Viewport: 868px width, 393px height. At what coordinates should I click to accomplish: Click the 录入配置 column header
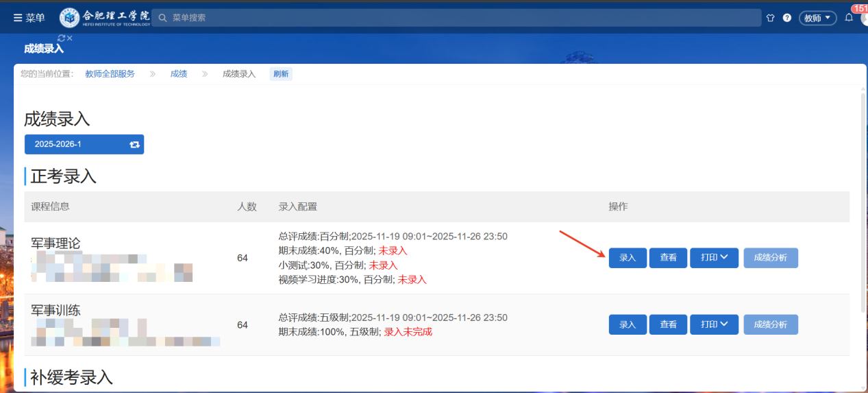click(x=298, y=206)
